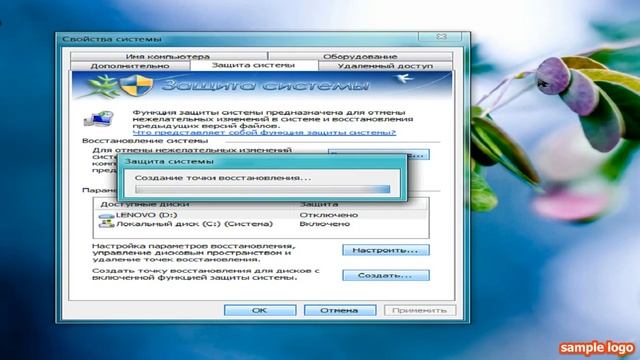Image resolution: width=640 pixels, height=360 pixels.
Task: Click the system protection shield icon in banner
Action: click(x=137, y=85)
